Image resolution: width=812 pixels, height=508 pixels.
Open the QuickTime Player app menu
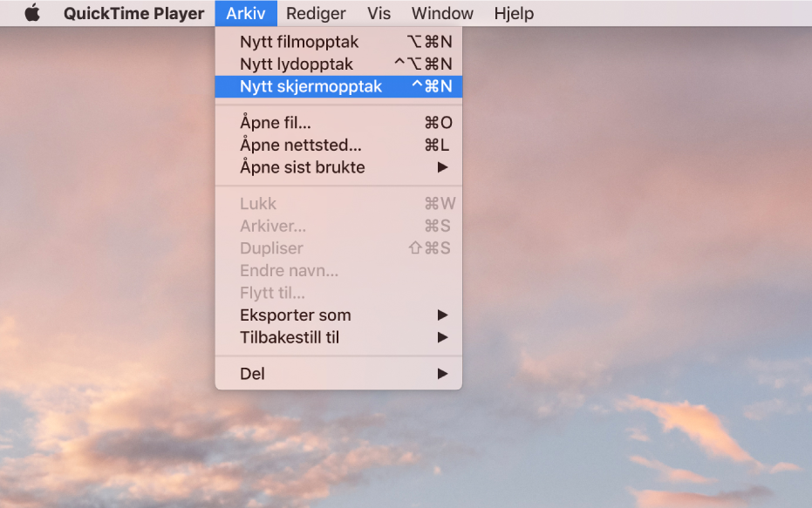(133, 13)
